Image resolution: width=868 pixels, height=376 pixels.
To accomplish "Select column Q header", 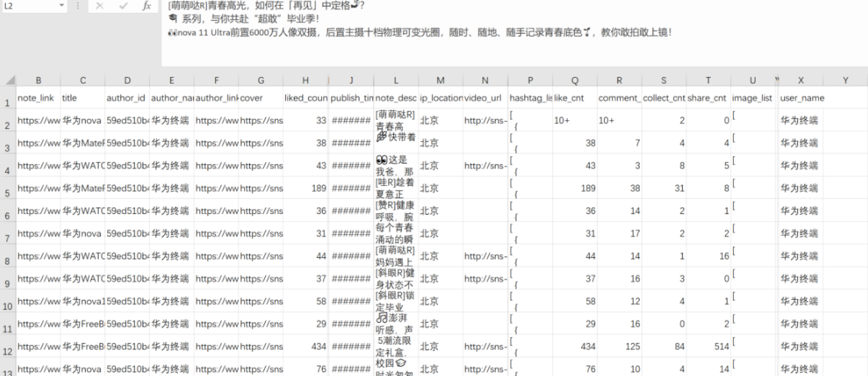I will tap(575, 80).
